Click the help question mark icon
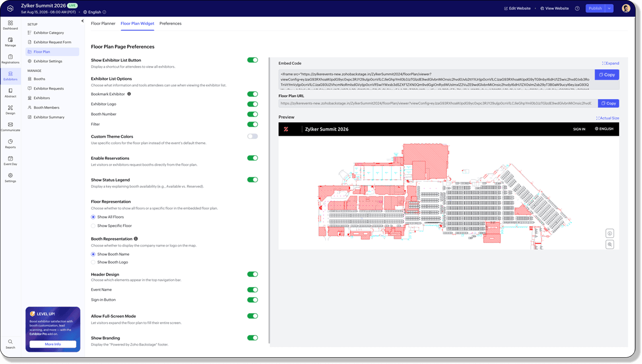This screenshot has height=364, width=642. tap(577, 8)
